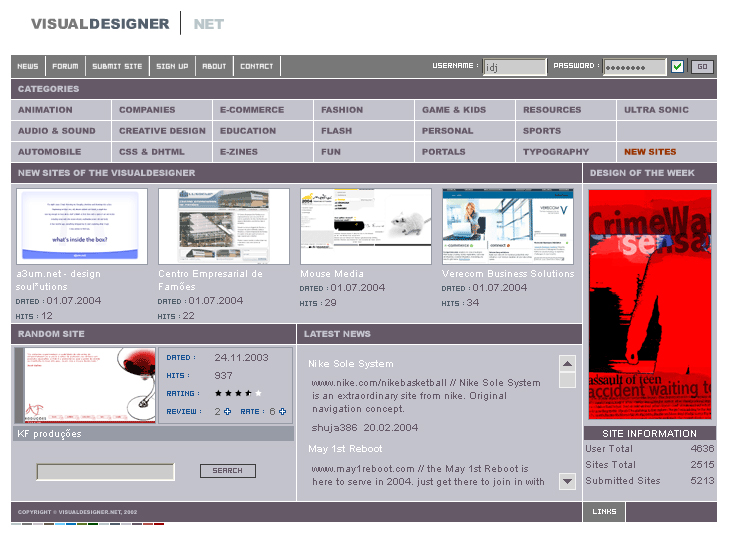Viewport: 730px width, 535px height.
Task: Browse the Flash category
Action: click(337, 131)
